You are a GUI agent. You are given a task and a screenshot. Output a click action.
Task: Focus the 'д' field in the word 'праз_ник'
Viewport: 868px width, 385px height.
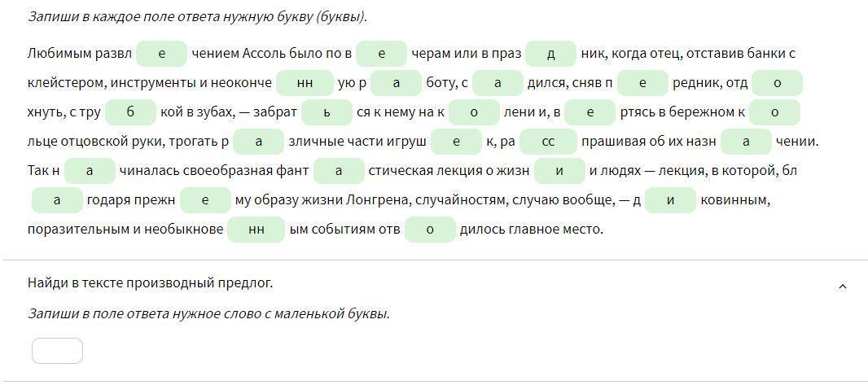coord(550,54)
